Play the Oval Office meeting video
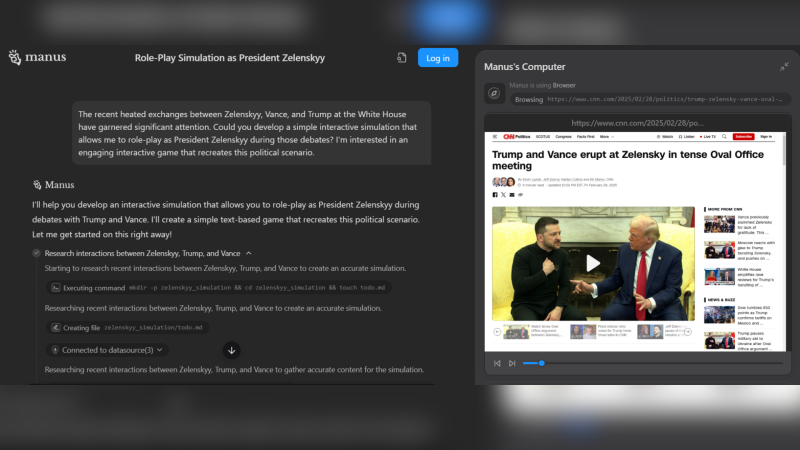Image resolution: width=800 pixels, height=450 pixels. click(593, 263)
